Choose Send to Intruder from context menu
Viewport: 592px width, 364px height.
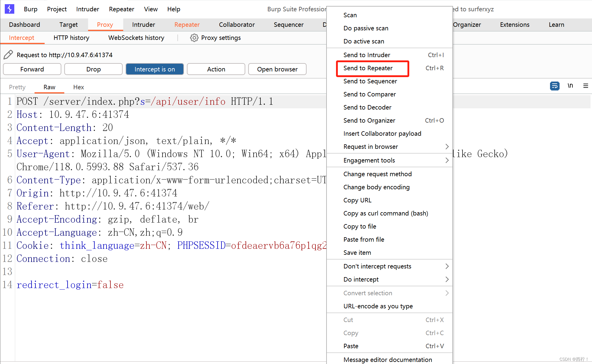tap(367, 55)
